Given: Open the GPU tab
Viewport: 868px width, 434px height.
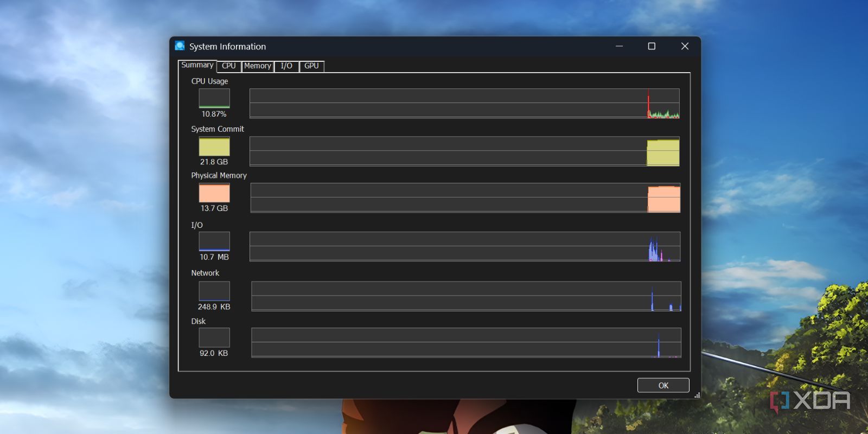Looking at the screenshot, I should tap(311, 66).
